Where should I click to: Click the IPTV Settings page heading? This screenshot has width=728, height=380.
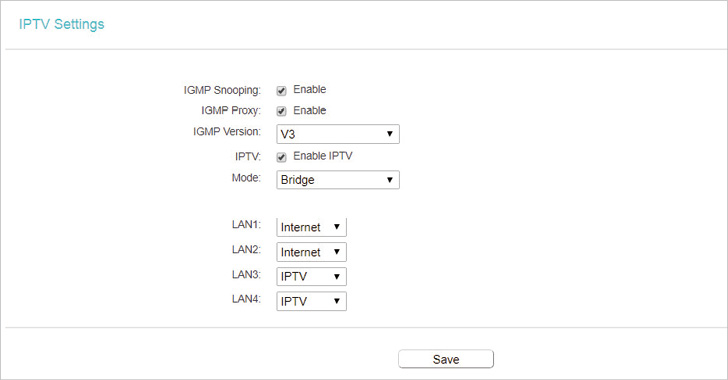(x=62, y=24)
